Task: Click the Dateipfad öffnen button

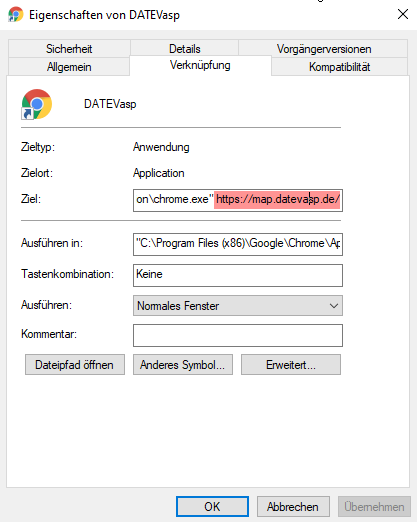Action: pos(75,365)
